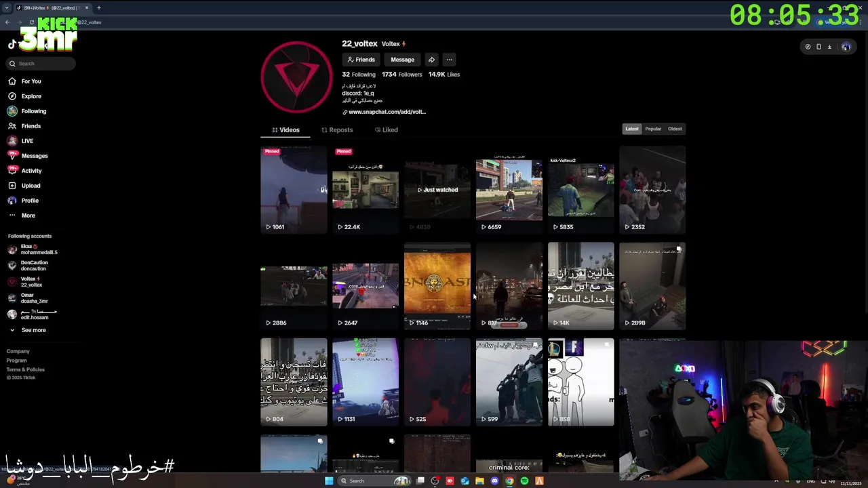868x488 pixels.
Task: Click the share arrow on profile
Action: tap(431, 60)
